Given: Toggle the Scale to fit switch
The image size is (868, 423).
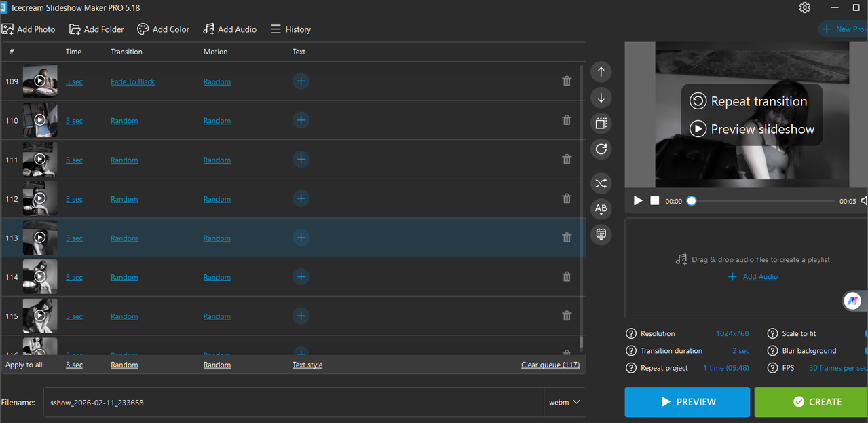Looking at the screenshot, I should pyautogui.click(x=865, y=333).
